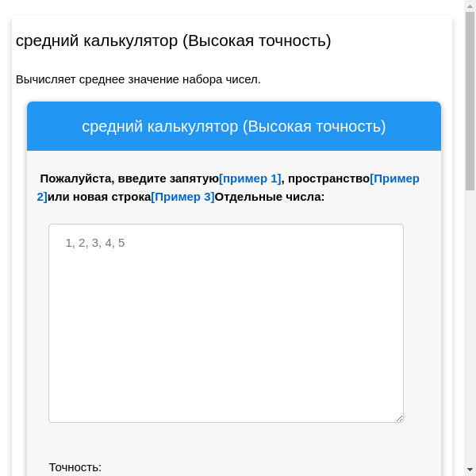The image size is (476, 476).
Task: Click the blue header banner title
Action: (233, 127)
